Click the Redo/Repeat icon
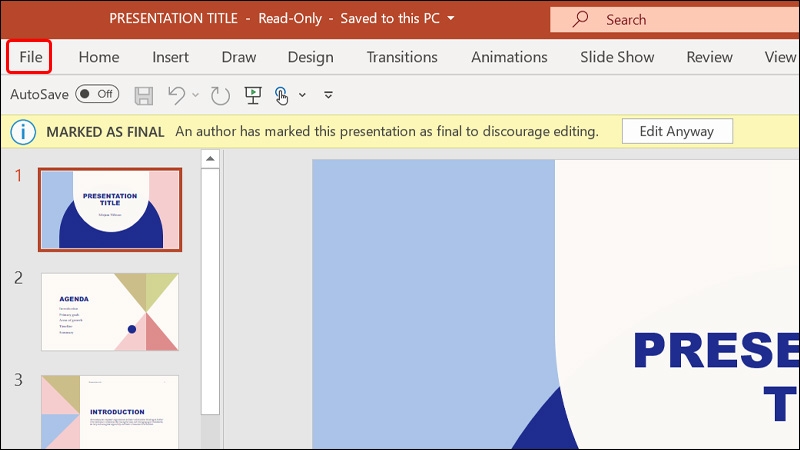 220,95
